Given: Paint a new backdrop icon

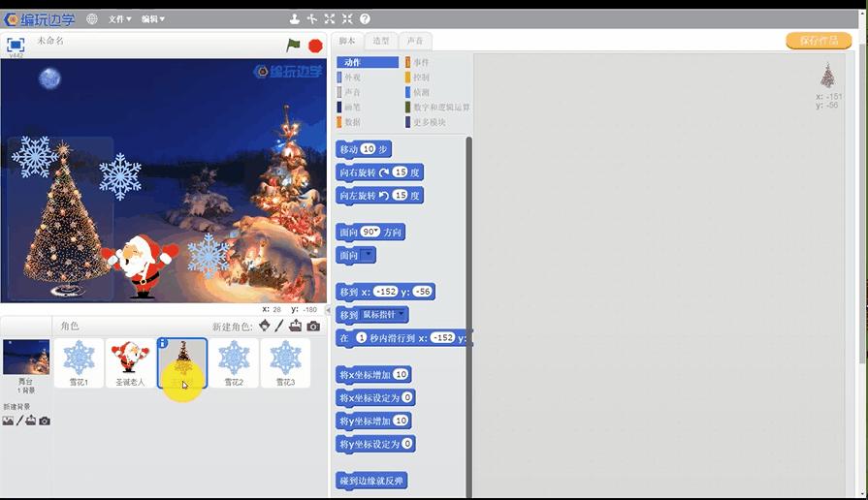Looking at the screenshot, I should 19,421.
